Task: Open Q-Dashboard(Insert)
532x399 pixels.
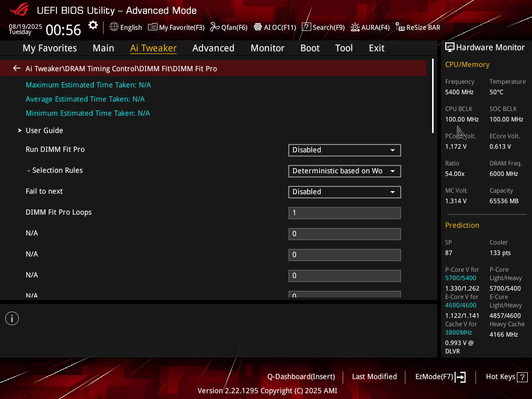Action: point(301,376)
